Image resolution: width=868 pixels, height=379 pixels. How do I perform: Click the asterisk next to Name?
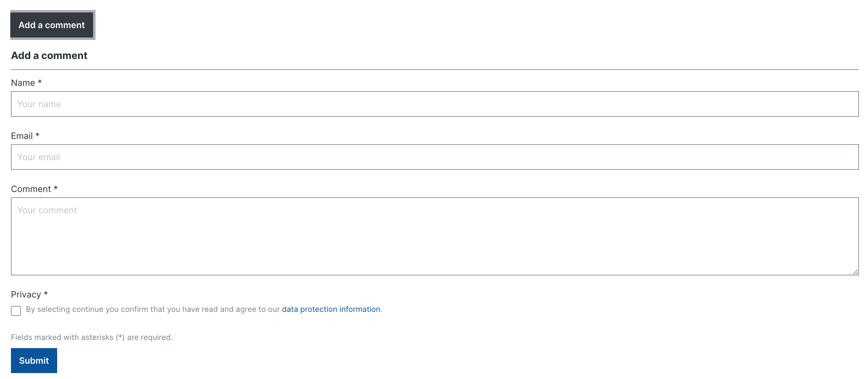click(x=40, y=82)
